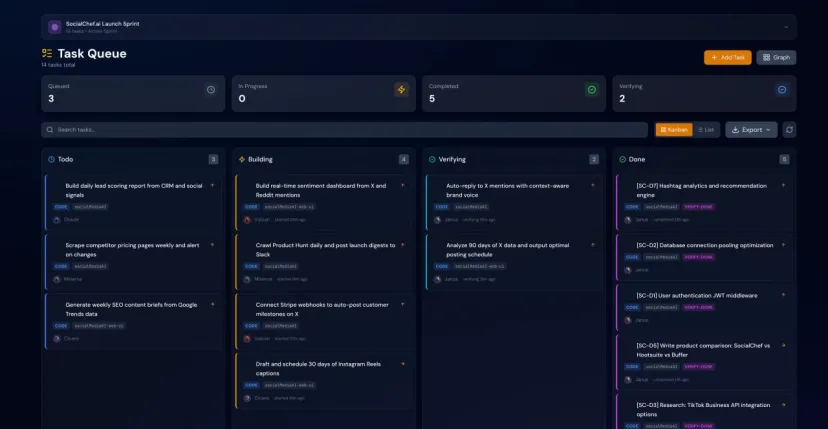The image size is (828, 429).
Task: Open the Todo column header
Action: [x=133, y=159]
